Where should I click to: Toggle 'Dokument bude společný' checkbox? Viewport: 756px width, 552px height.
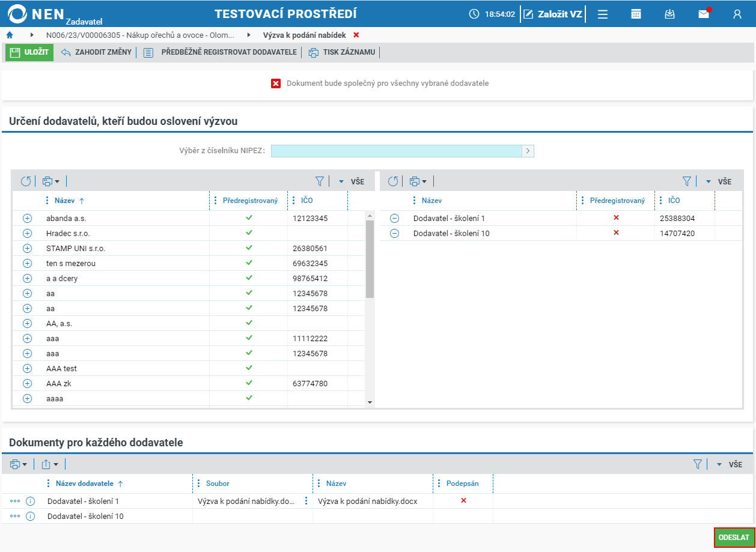[276, 83]
